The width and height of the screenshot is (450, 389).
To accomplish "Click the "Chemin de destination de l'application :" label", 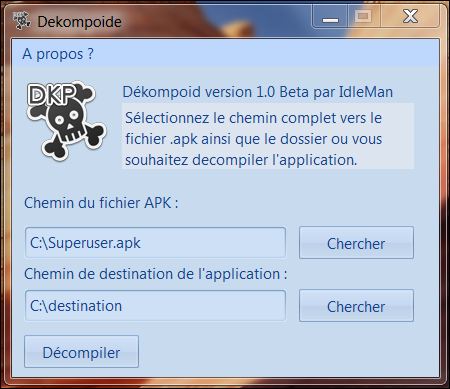I will (156, 274).
